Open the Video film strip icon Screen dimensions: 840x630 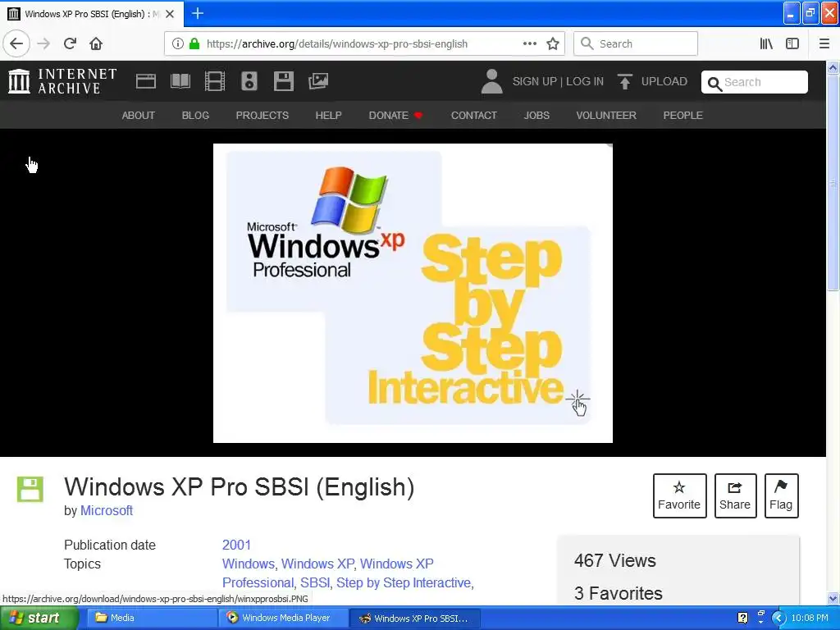tap(215, 81)
